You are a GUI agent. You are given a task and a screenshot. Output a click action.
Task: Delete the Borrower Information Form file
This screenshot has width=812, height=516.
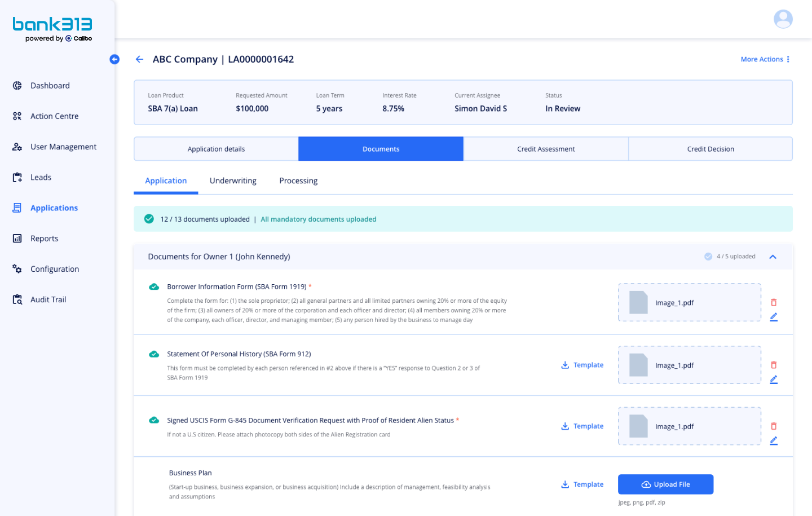[774, 302]
